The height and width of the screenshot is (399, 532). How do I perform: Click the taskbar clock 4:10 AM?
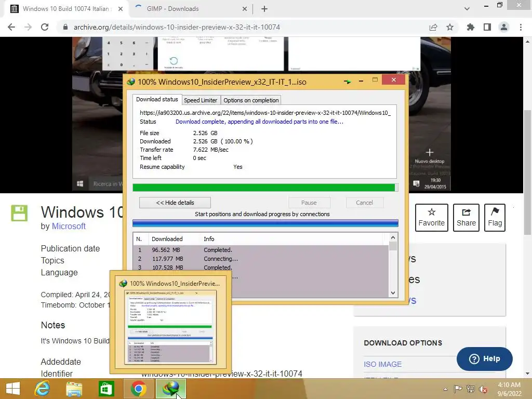509,385
